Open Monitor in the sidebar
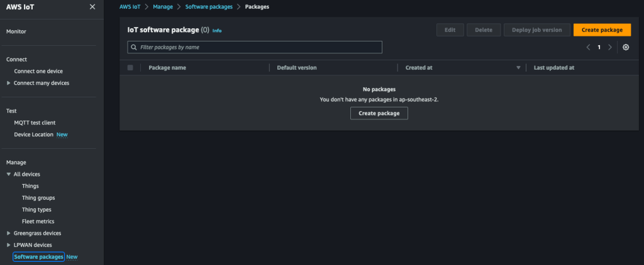 (x=16, y=31)
